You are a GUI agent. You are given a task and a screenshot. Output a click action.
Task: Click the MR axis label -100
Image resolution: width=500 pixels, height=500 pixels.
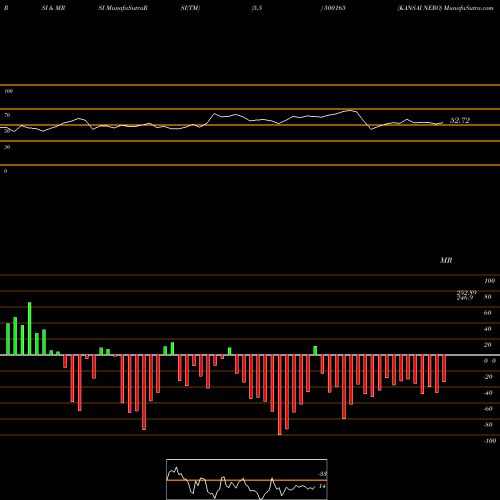(489, 441)
